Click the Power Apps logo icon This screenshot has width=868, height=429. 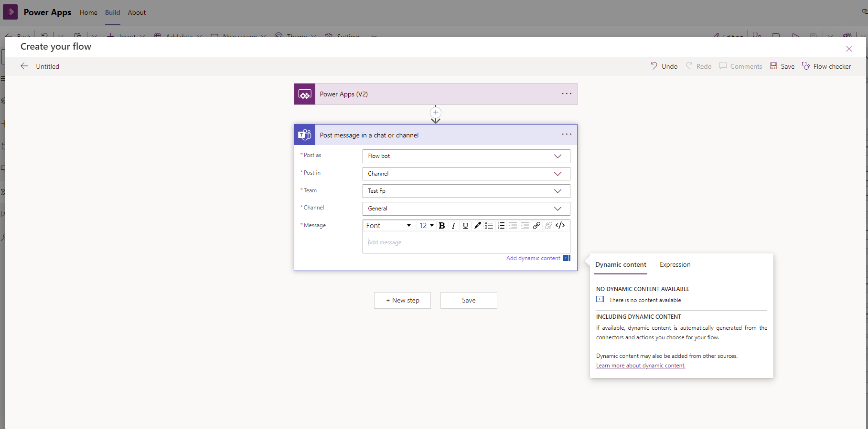(x=10, y=12)
